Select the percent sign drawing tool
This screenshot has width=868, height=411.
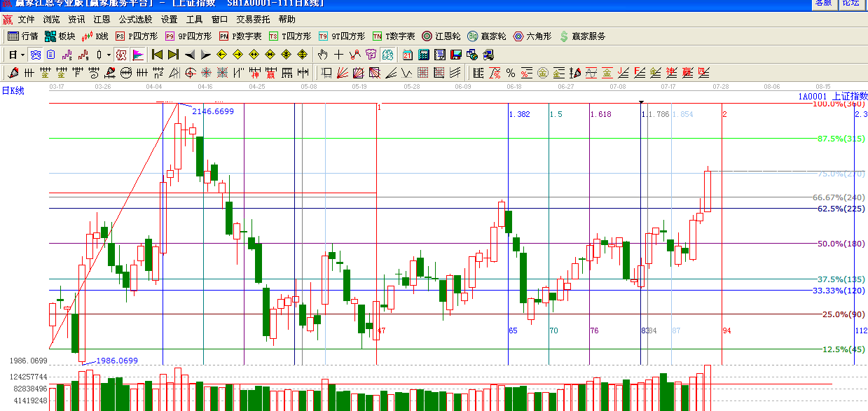click(x=511, y=73)
